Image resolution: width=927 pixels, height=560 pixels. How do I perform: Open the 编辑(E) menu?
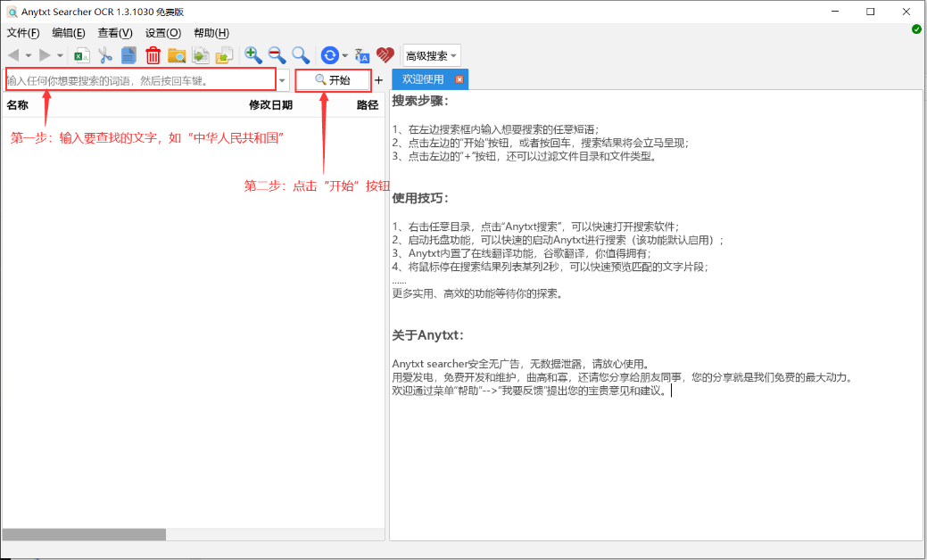pyautogui.click(x=69, y=33)
